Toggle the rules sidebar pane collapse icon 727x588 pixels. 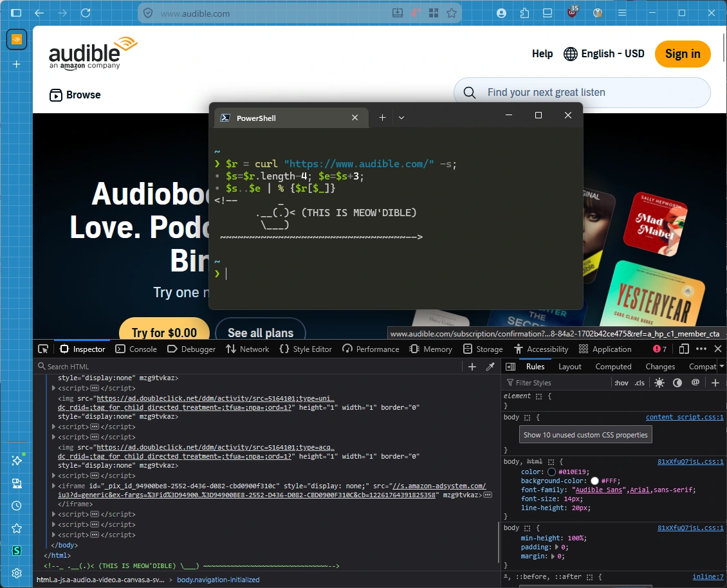click(510, 367)
